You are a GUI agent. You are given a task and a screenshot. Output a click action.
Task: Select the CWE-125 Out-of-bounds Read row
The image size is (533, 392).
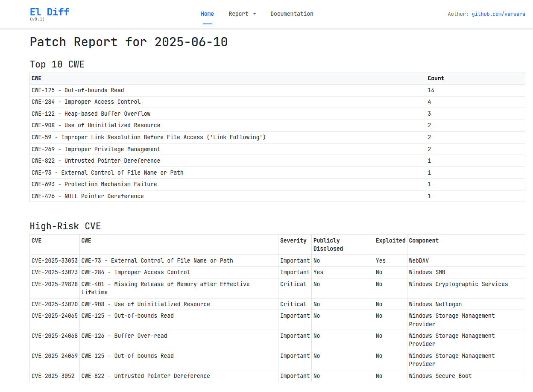tap(78, 90)
